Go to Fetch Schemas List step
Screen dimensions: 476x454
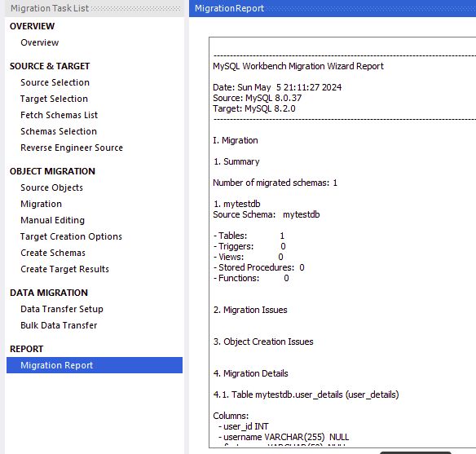(59, 115)
